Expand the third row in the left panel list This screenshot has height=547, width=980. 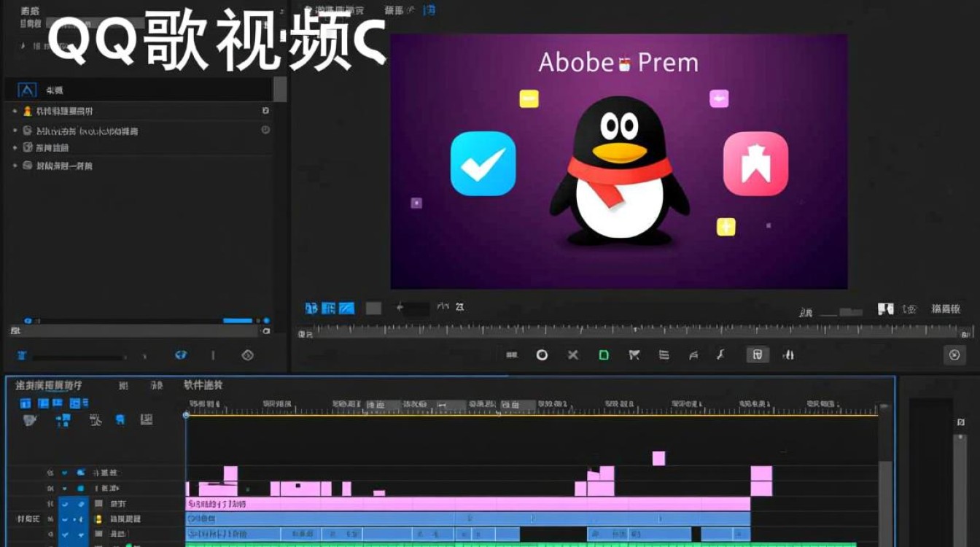click(x=15, y=148)
